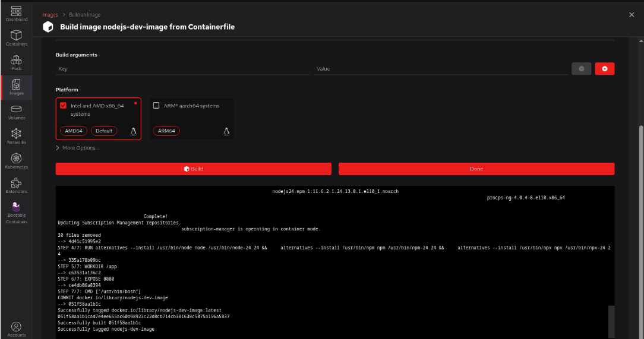Screen dimensions: 644x339
Task: Click the build argument Value field
Action: 440,69
